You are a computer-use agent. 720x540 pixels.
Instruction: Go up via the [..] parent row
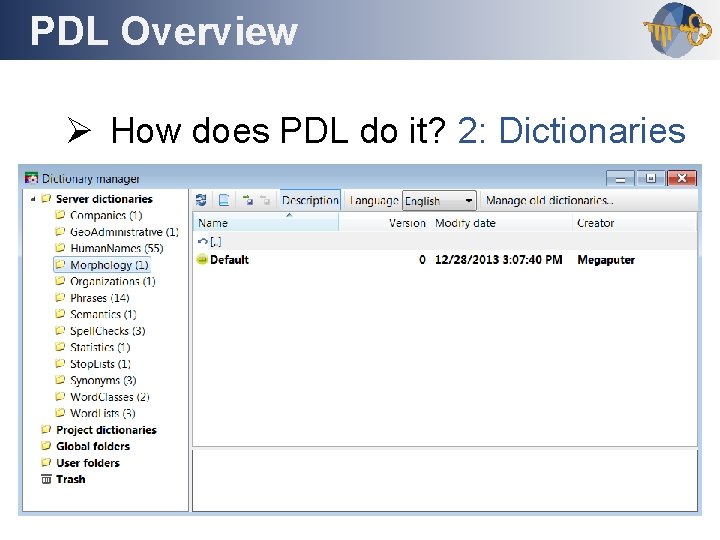pos(444,241)
